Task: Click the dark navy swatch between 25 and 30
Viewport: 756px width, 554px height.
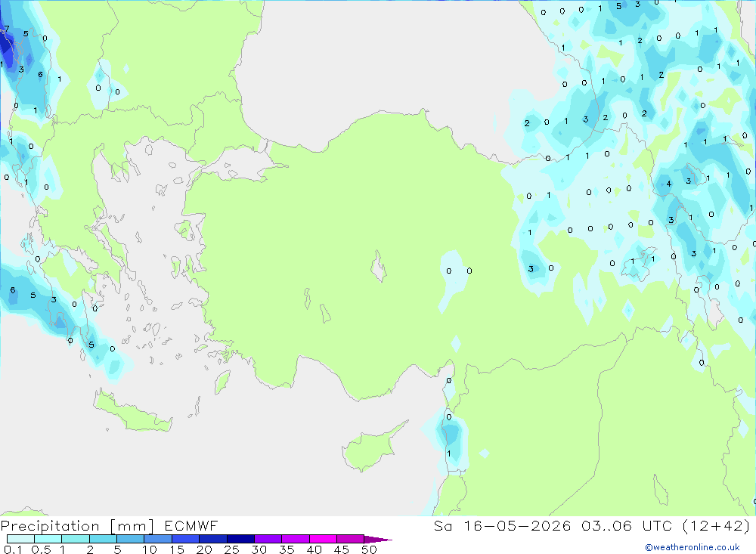Action: (x=240, y=539)
